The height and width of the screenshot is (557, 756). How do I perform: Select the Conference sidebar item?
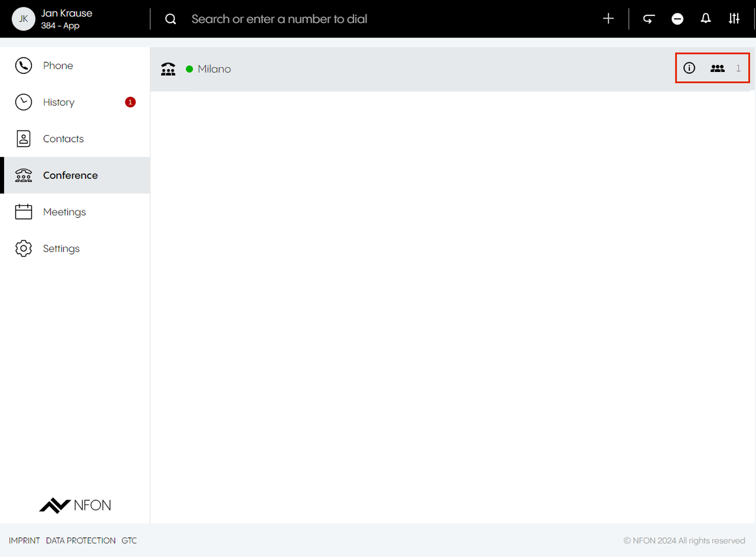pos(70,175)
